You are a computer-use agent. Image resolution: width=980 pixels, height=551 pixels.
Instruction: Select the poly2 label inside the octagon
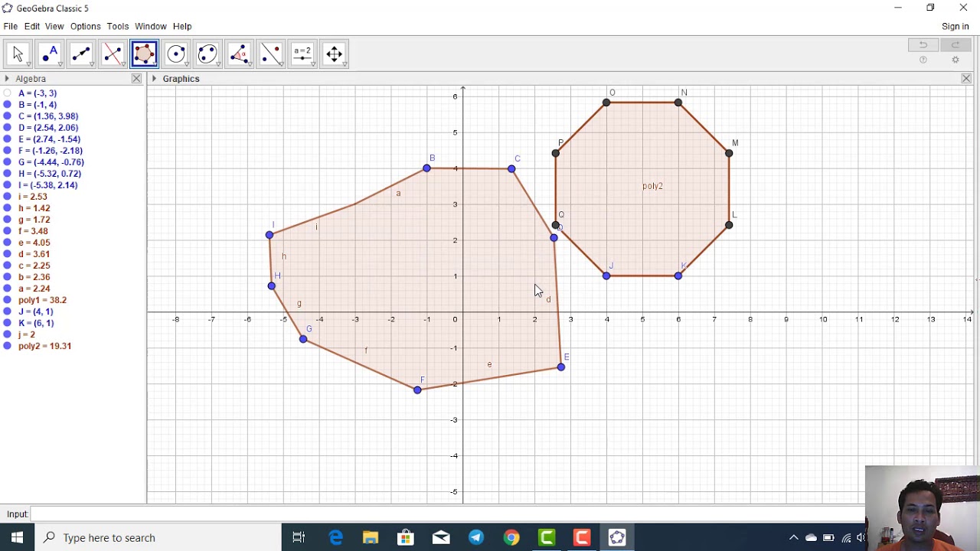[652, 186]
